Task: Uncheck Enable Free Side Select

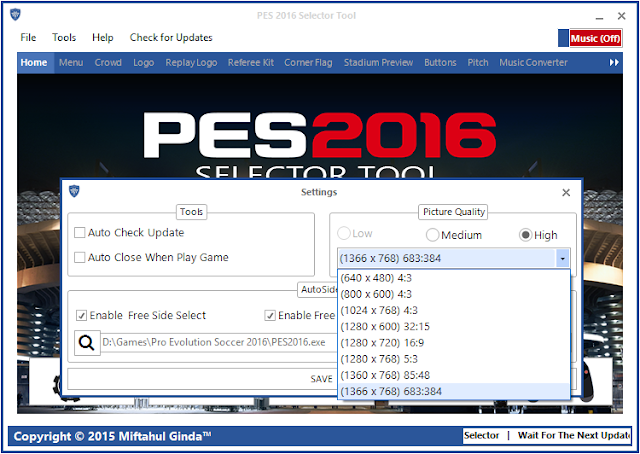Action: click(x=81, y=316)
